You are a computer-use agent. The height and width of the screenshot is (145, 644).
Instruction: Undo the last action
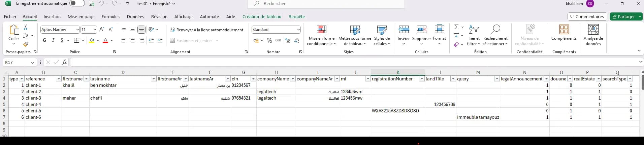click(x=101, y=3)
